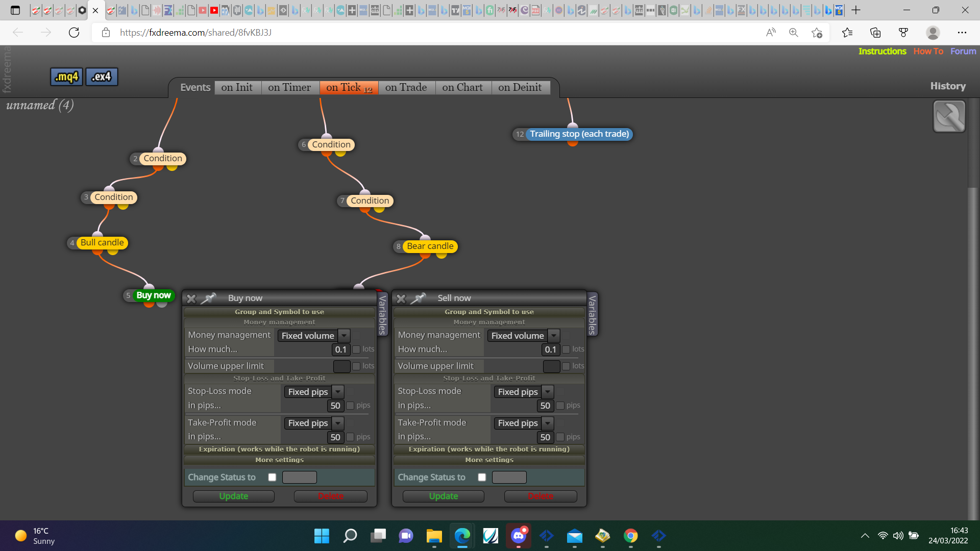
Task: Download the .mq4 source file
Action: [66, 77]
